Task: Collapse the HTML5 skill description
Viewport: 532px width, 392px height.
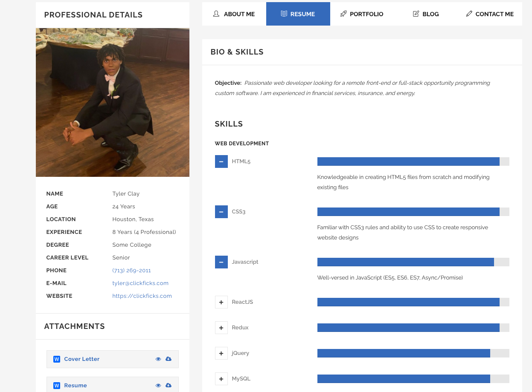Action: pos(221,161)
